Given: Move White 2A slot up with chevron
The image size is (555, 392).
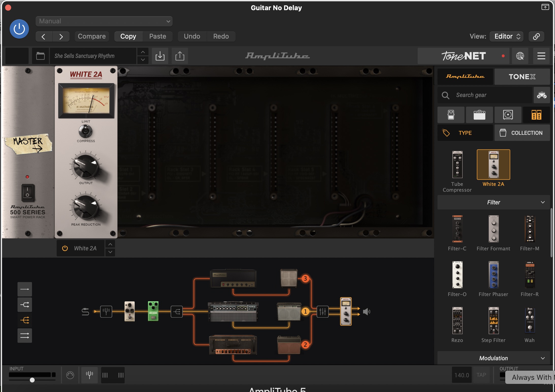Looking at the screenshot, I should click(x=110, y=244).
